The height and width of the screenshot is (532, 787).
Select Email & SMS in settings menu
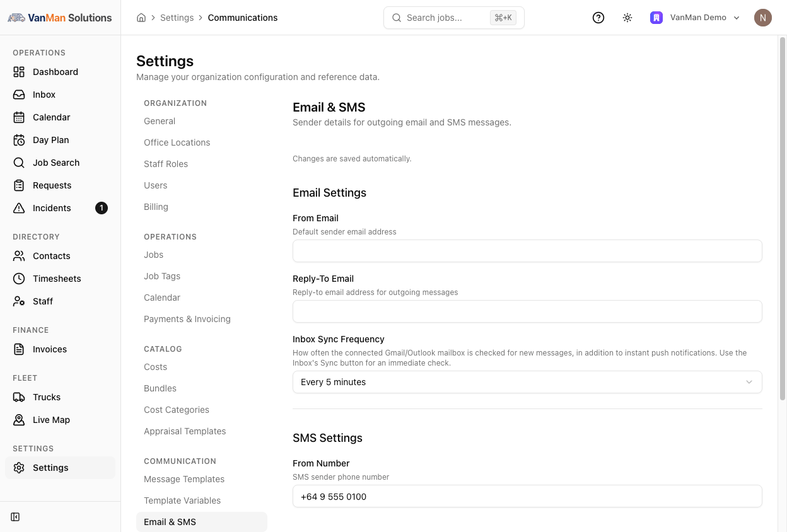(x=202, y=522)
